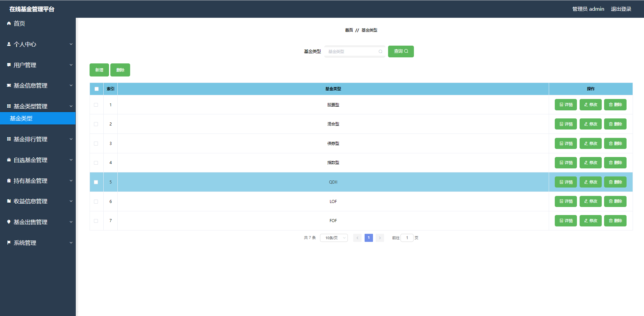Open 详情 for the 指数型 row

coord(566,163)
